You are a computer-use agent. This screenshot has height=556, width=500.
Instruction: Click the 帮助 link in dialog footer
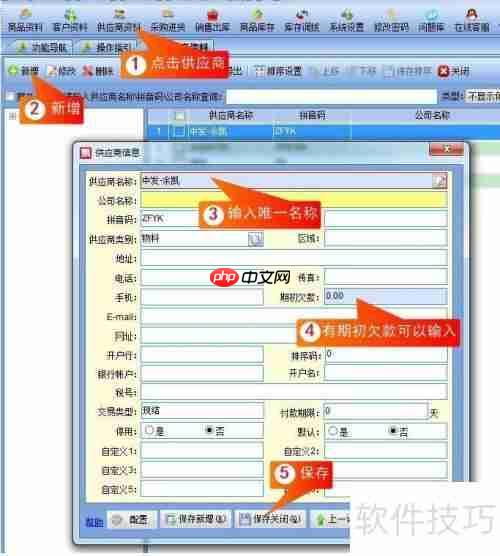coord(95,522)
